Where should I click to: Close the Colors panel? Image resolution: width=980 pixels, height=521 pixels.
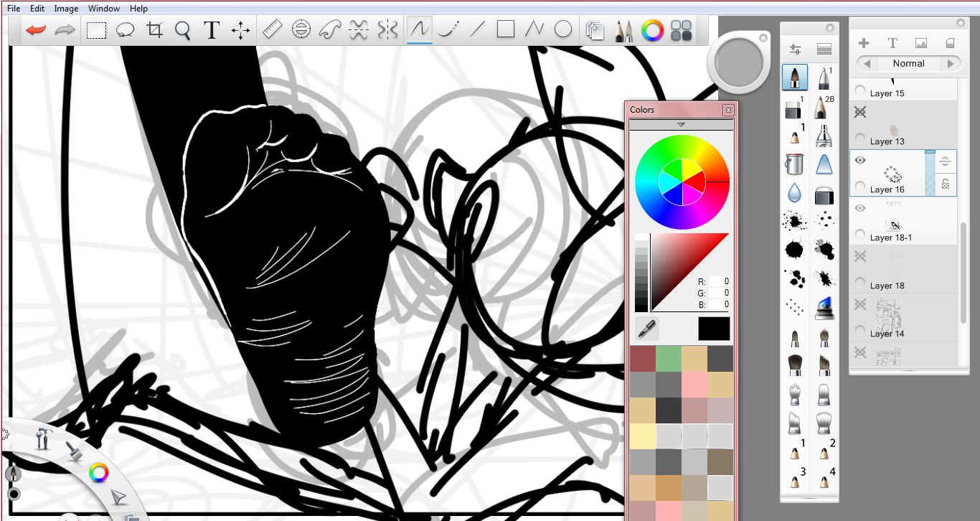[727, 110]
